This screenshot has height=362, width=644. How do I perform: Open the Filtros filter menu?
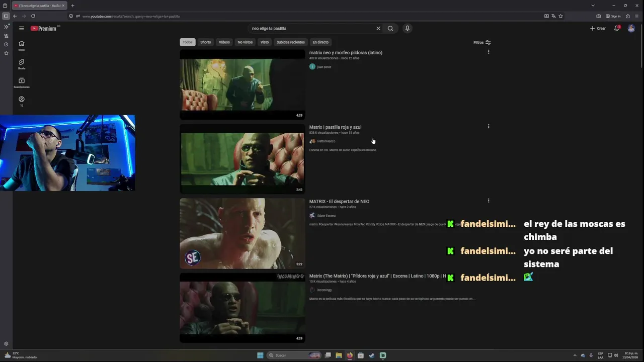pyautogui.click(x=482, y=42)
